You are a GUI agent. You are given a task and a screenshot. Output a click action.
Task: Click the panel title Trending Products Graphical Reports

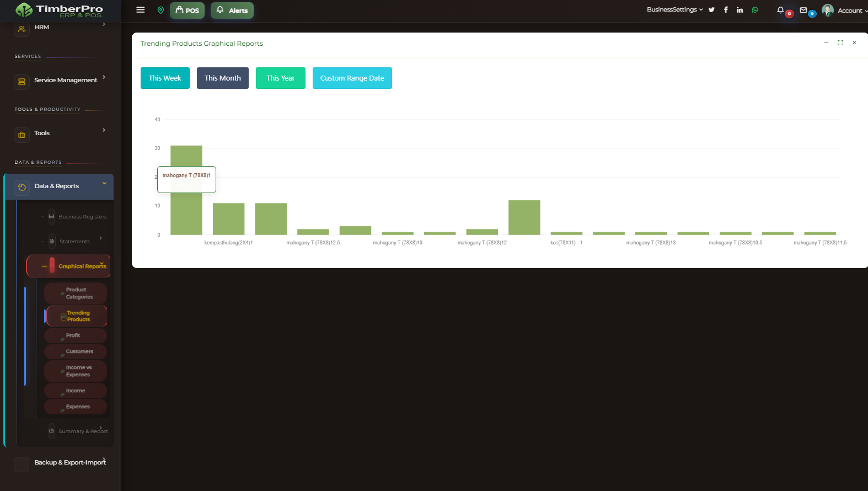tap(201, 44)
